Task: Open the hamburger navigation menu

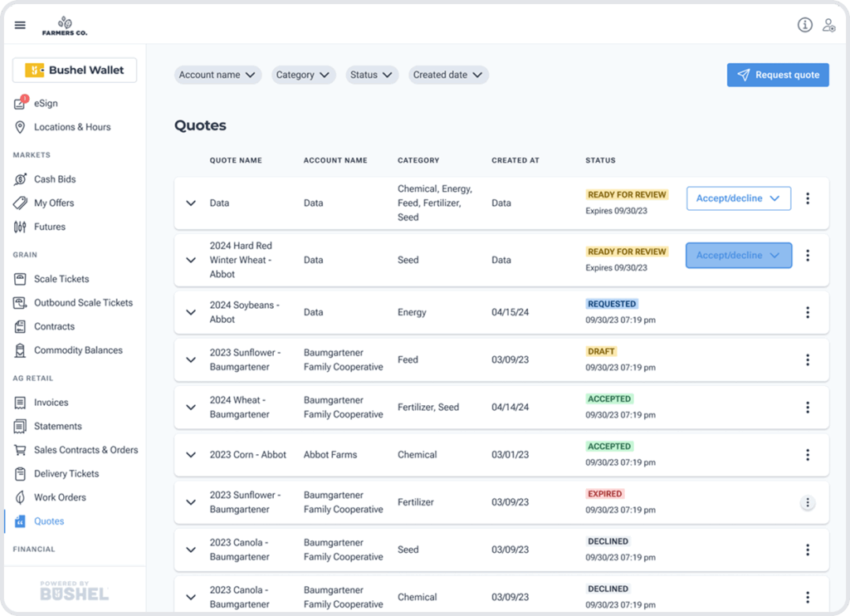Action: pyautogui.click(x=20, y=25)
